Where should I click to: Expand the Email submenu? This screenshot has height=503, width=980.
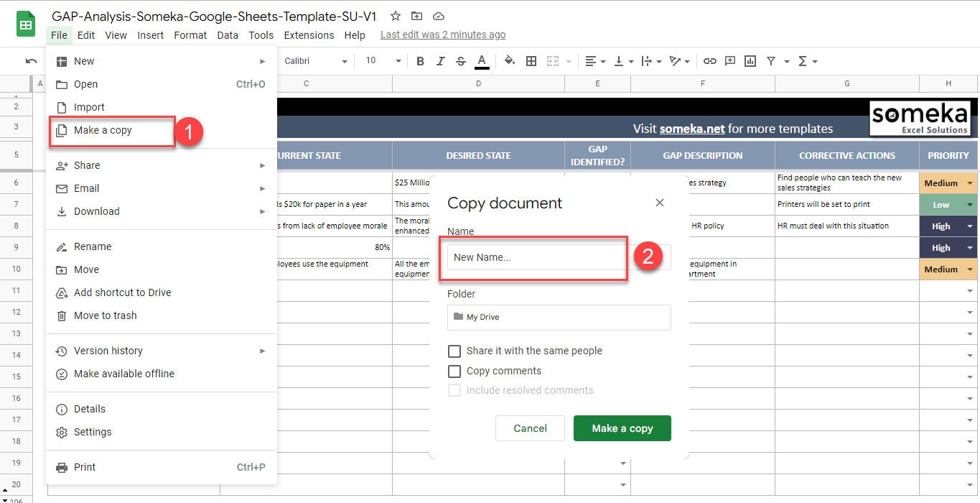[x=162, y=188]
